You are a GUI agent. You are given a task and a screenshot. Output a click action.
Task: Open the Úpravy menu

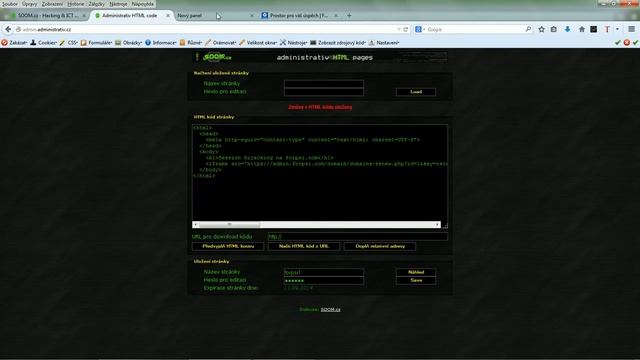tap(29, 4)
